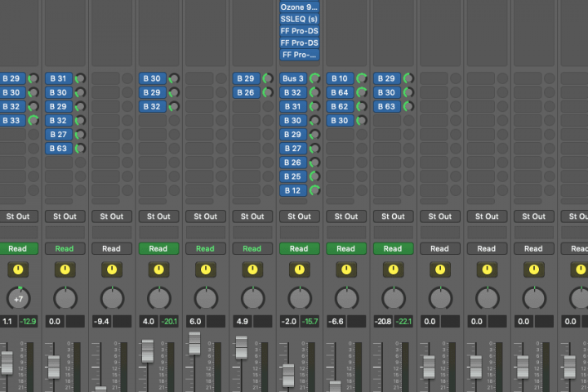Viewport: 588px width, 392px height.
Task: Click the send level knob beside B 12
Action: tap(314, 190)
